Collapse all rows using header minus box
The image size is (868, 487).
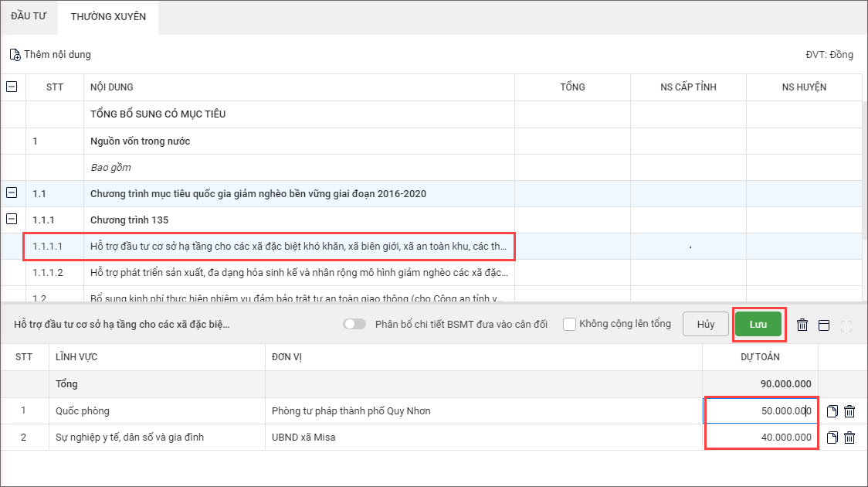pos(12,87)
